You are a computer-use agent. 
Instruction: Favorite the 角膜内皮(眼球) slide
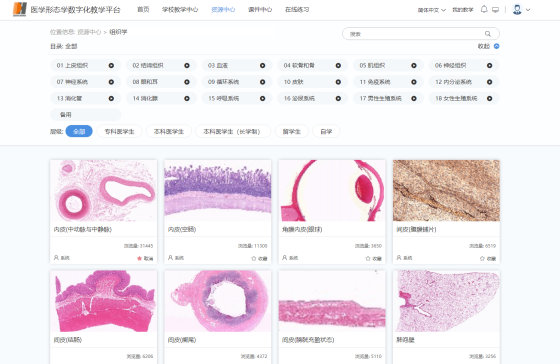click(374, 258)
